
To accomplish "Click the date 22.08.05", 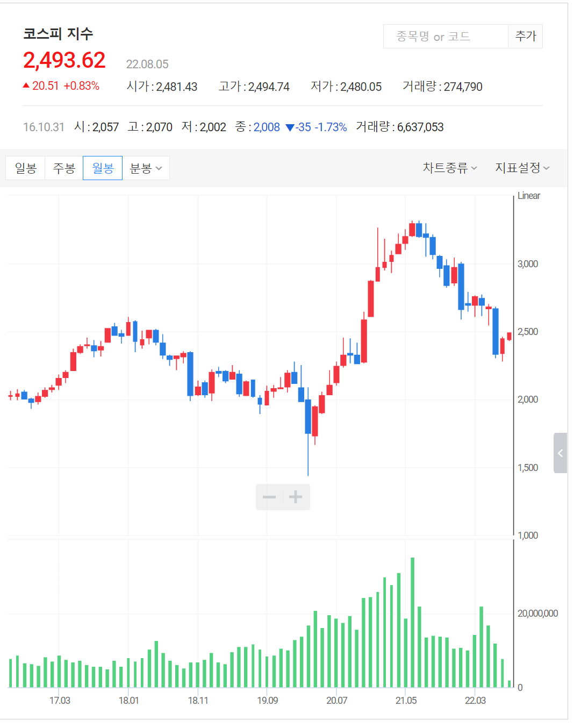I will click(x=147, y=65).
